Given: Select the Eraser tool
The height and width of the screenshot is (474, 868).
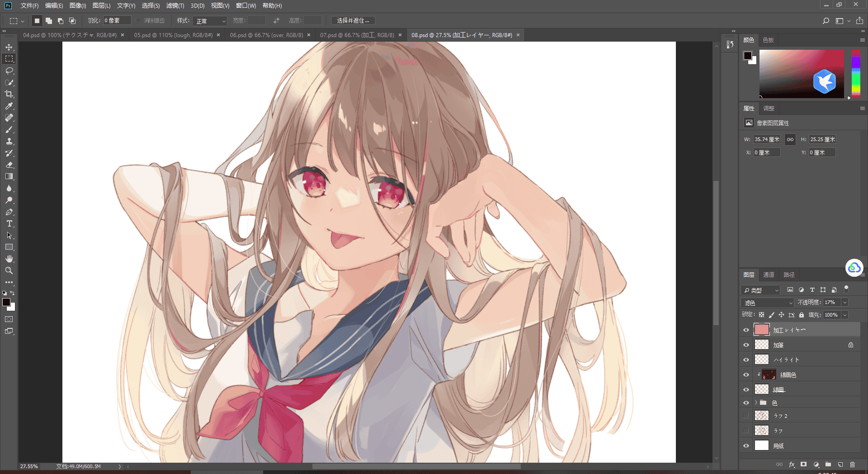Looking at the screenshot, I should 9,165.
